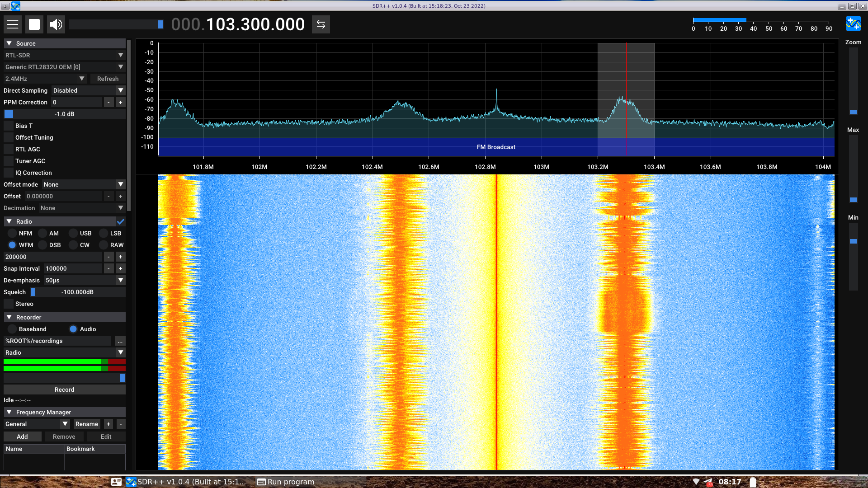Screen dimensions: 868x488
Task: Increase the bandwidth 200000 with plus
Action: (x=121, y=257)
